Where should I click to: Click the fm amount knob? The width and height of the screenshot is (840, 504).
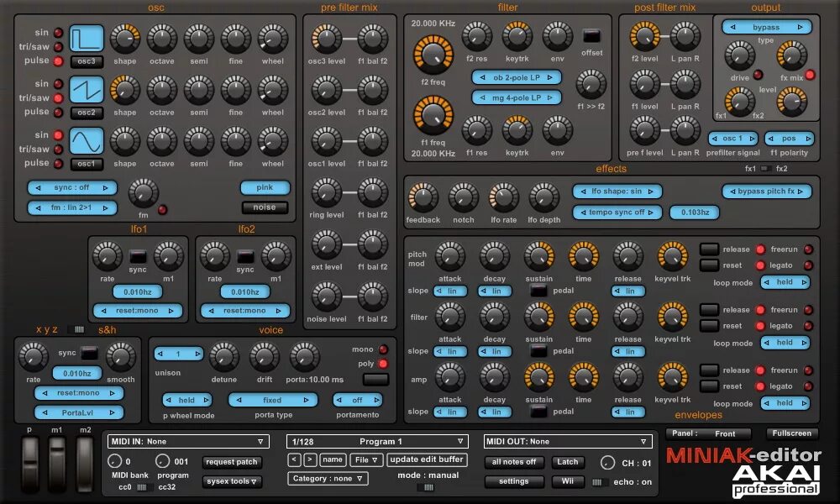(143, 193)
